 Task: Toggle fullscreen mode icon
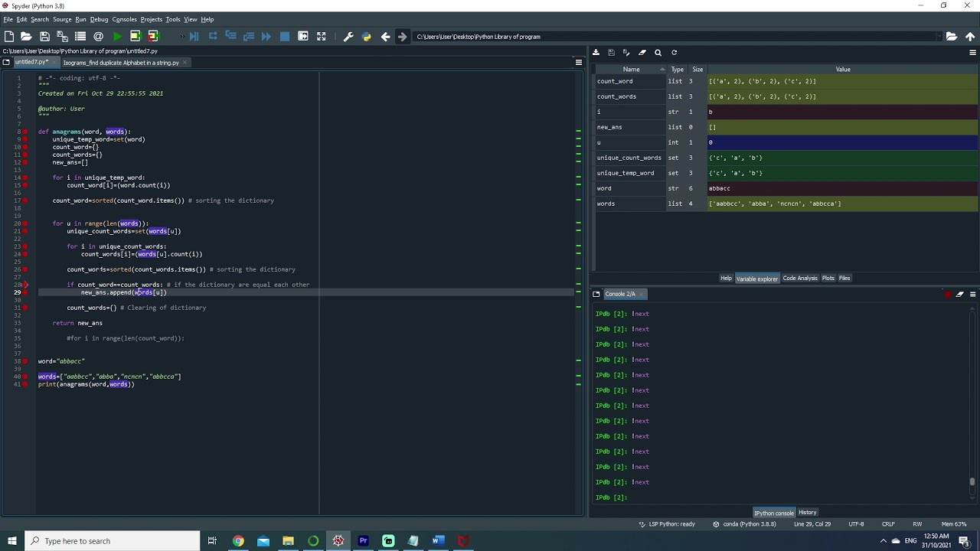pos(322,36)
